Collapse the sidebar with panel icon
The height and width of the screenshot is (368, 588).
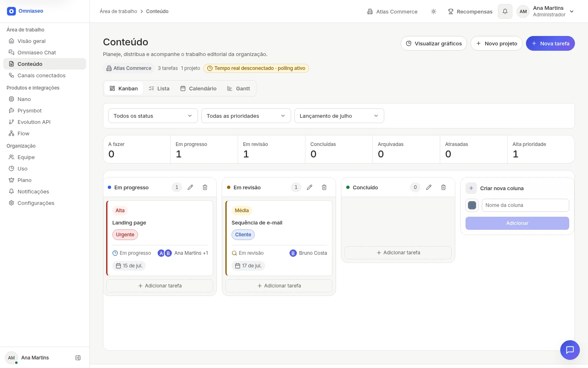click(78, 358)
